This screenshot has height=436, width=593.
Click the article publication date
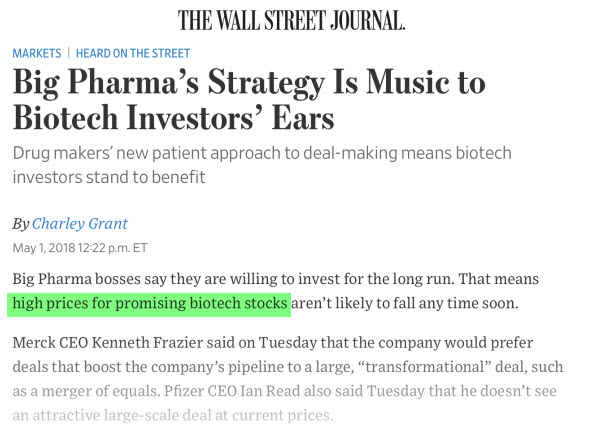[x=80, y=248]
